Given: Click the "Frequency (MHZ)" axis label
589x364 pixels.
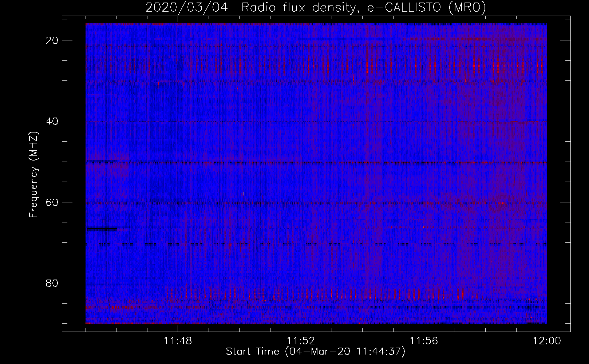Looking at the screenshot, I should pyautogui.click(x=33, y=175).
